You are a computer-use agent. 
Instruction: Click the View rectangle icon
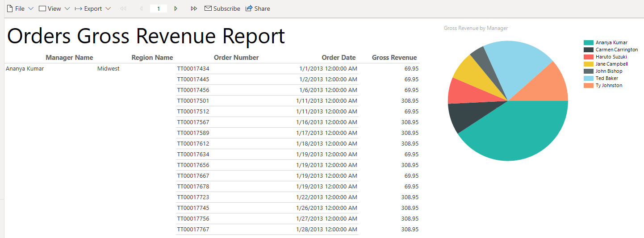pyautogui.click(x=42, y=8)
